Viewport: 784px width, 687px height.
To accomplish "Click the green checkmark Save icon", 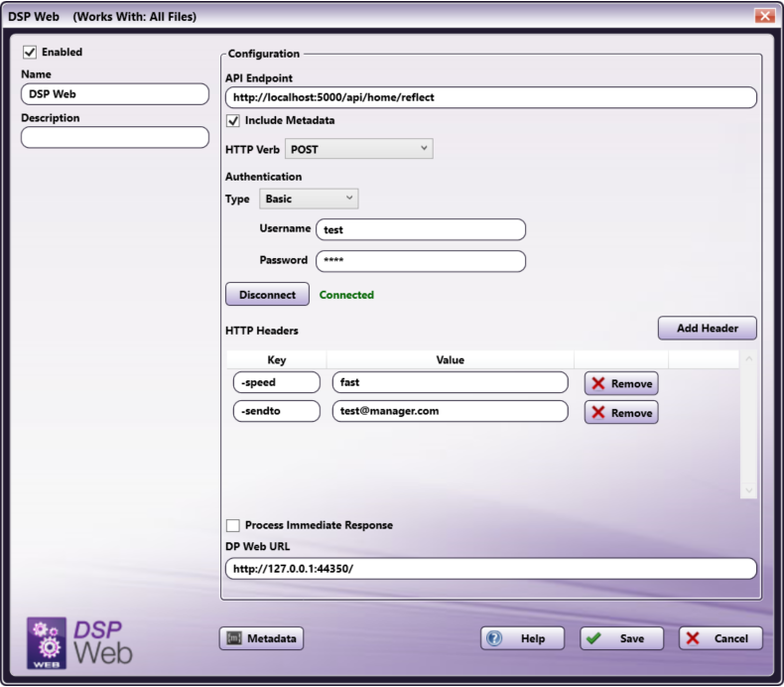I will 593,638.
